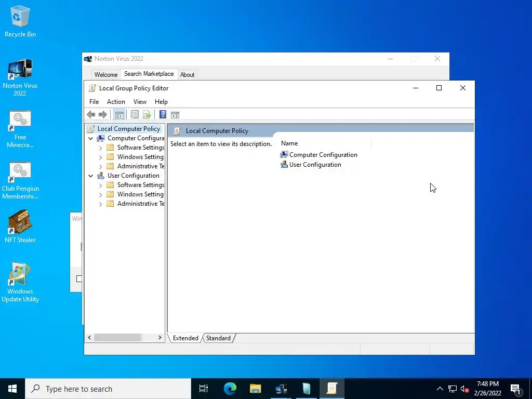532x399 pixels.
Task: Click the muted volume tray icon
Action: [x=464, y=389]
